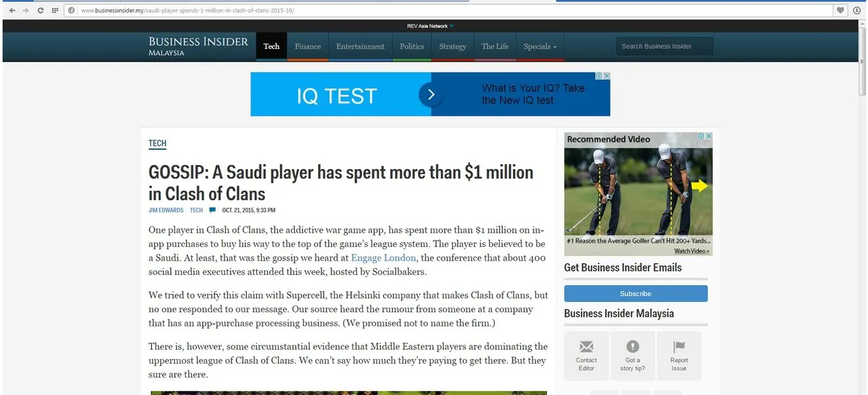Image resolution: width=868 pixels, height=395 pixels.
Task: Close the IQ TEST banner ad
Action: 607,76
